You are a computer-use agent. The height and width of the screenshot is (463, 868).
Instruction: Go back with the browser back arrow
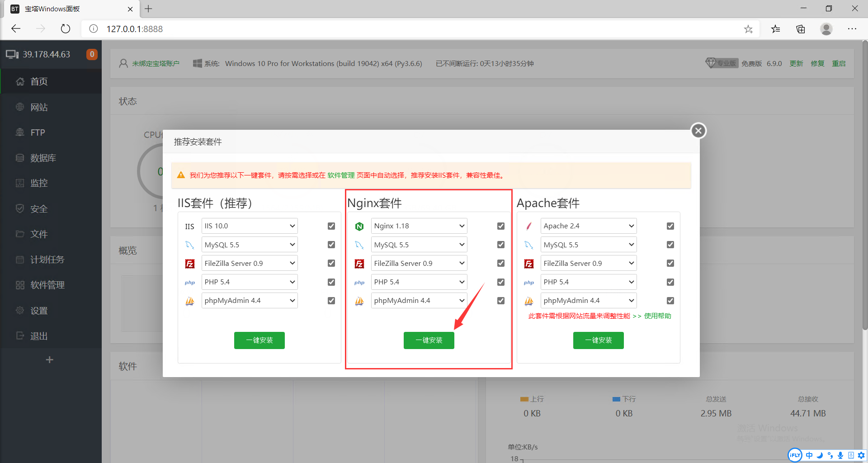[16, 29]
